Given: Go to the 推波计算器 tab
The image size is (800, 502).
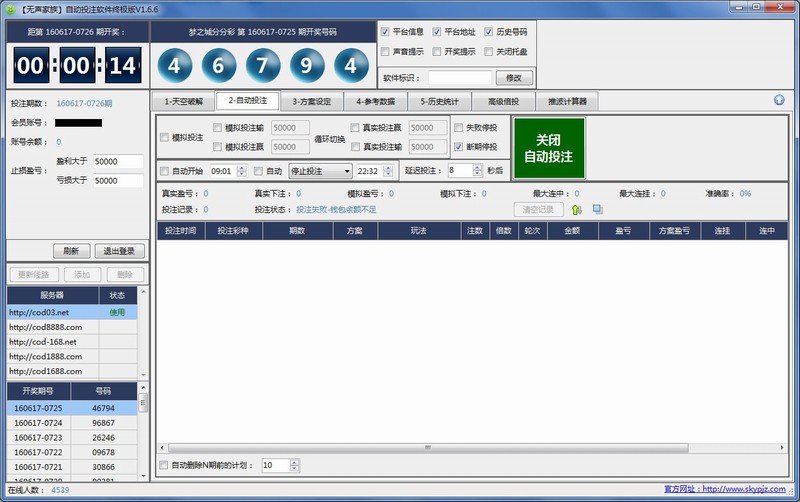Looking at the screenshot, I should point(566,101).
